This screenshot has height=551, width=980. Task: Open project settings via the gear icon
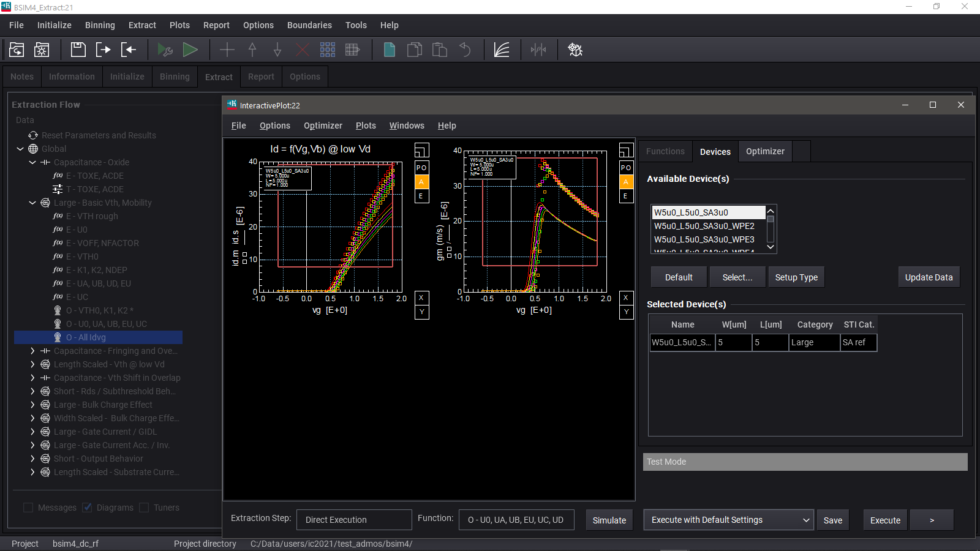(575, 49)
